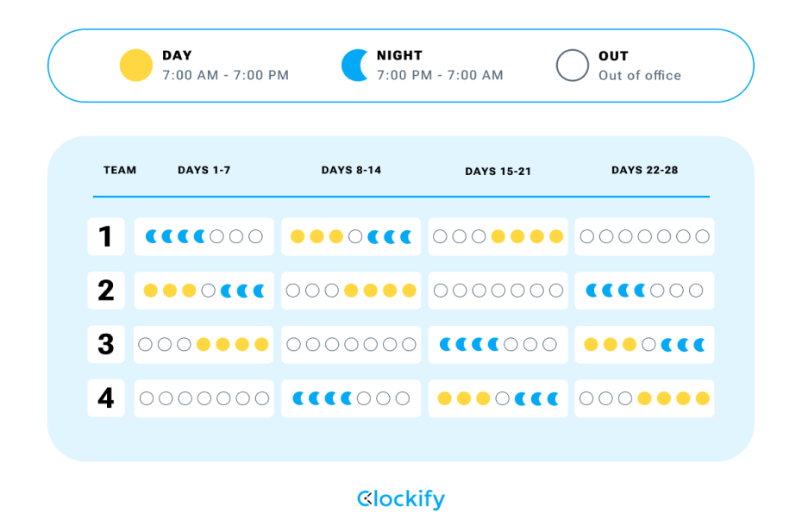The width and height of the screenshot is (802, 532).
Task: Click the blue Night moon icon in legend
Action: [354, 66]
